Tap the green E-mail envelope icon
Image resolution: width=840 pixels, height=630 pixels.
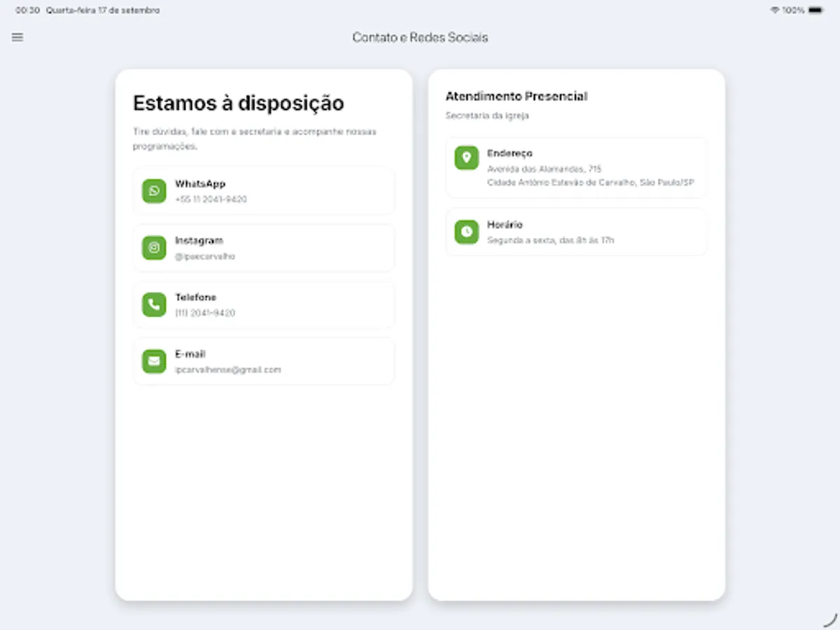tap(154, 361)
